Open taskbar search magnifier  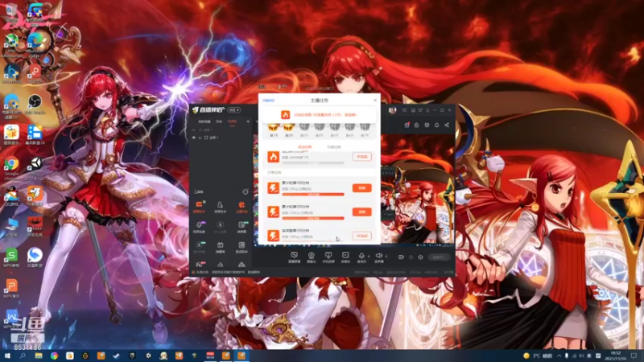tap(23, 356)
